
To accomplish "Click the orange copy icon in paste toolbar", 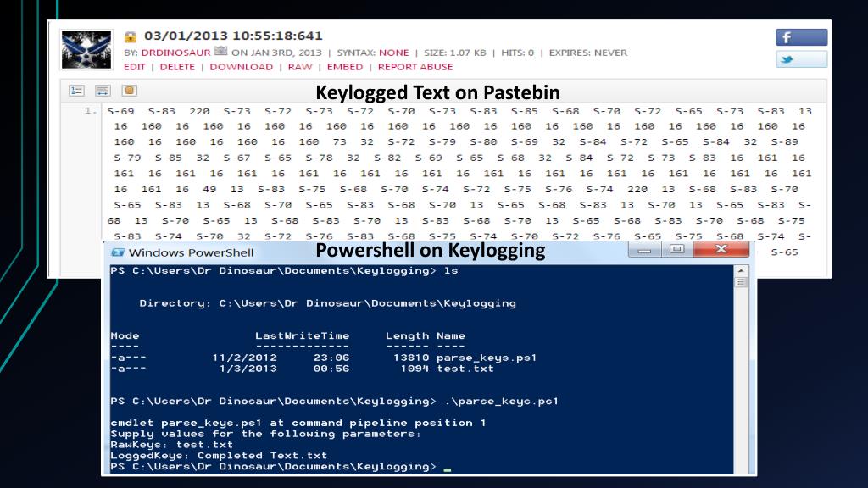I will [x=130, y=90].
